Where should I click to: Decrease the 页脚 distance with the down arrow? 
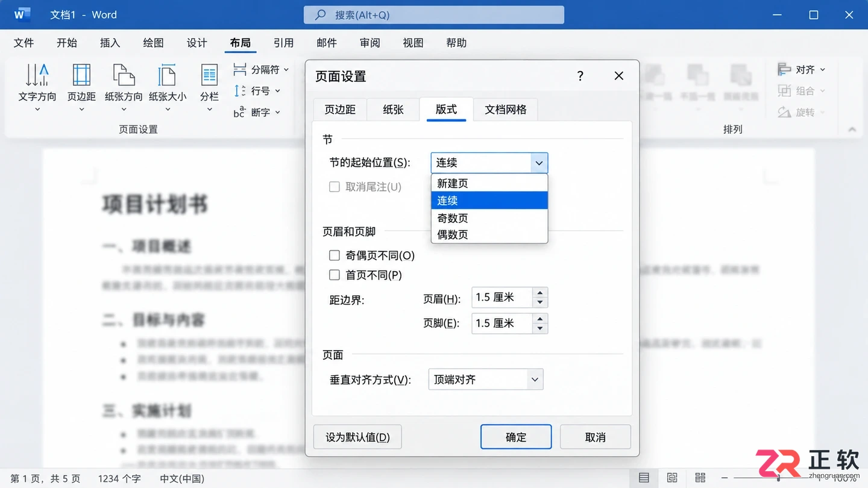click(x=540, y=328)
